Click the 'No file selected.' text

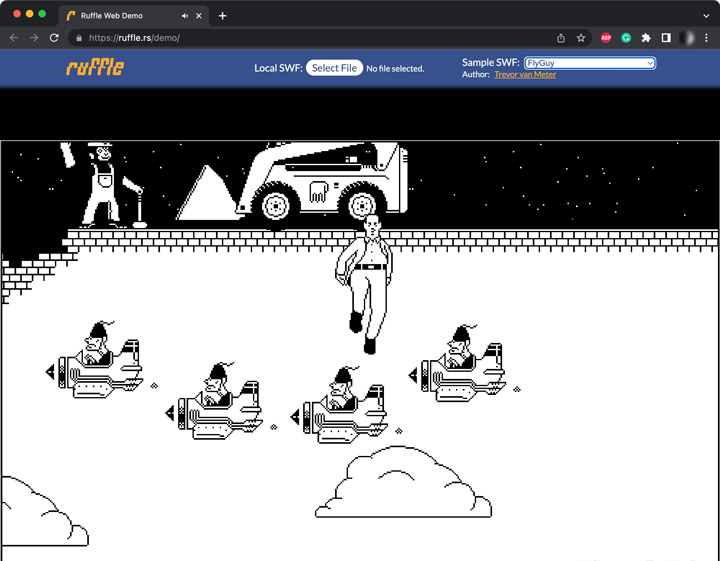(395, 68)
